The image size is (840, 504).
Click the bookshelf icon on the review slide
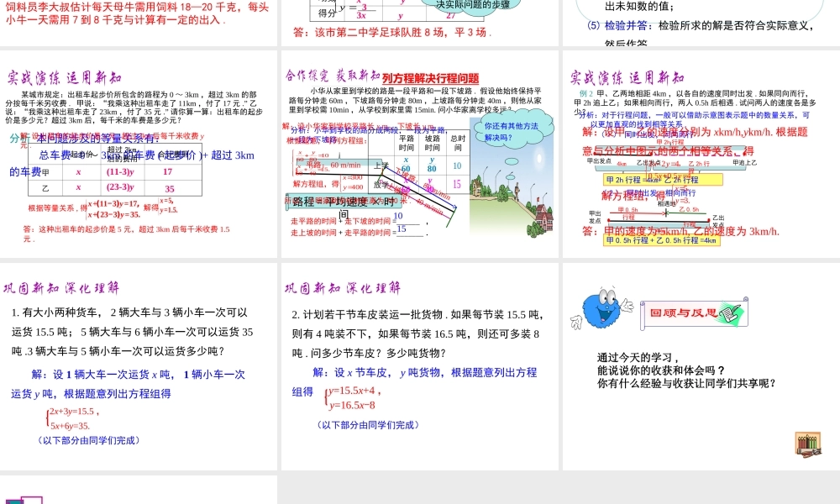(808, 444)
